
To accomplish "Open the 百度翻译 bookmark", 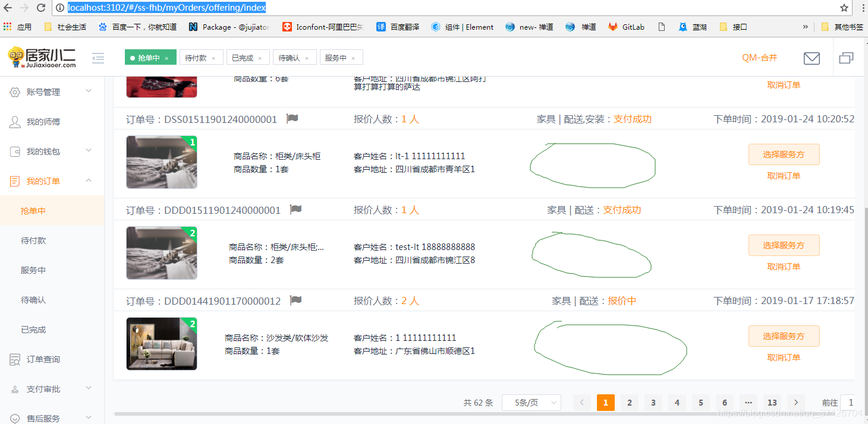I will tap(398, 27).
